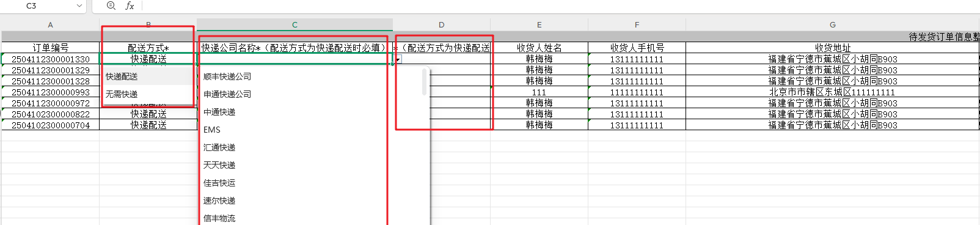Select order number 2504112300000972 cell
This screenshot has width=980, height=225.
pos(50,103)
